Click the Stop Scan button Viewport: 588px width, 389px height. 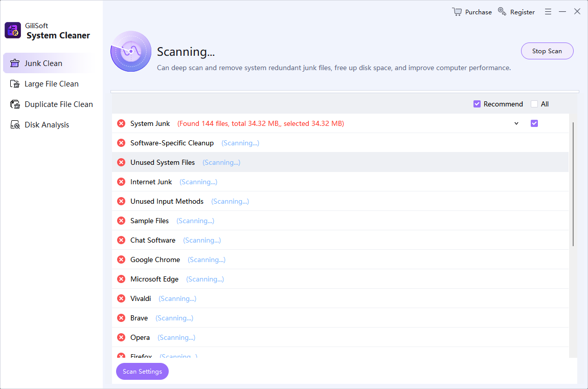(x=547, y=51)
